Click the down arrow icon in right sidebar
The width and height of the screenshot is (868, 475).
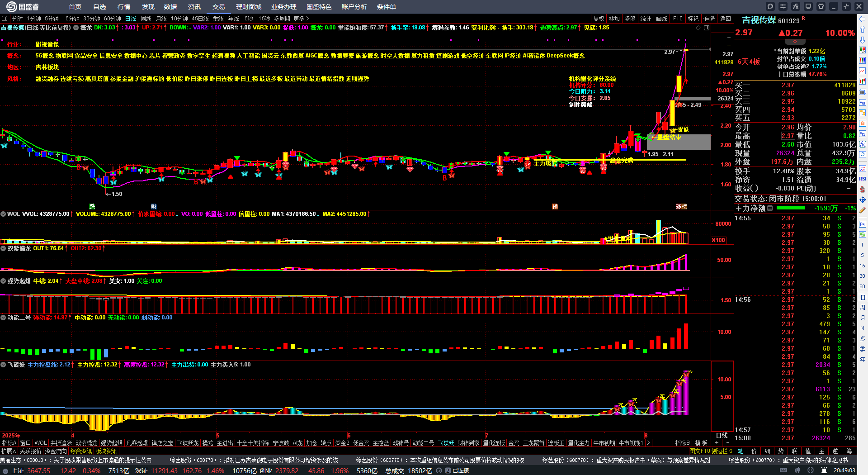pos(863,40)
